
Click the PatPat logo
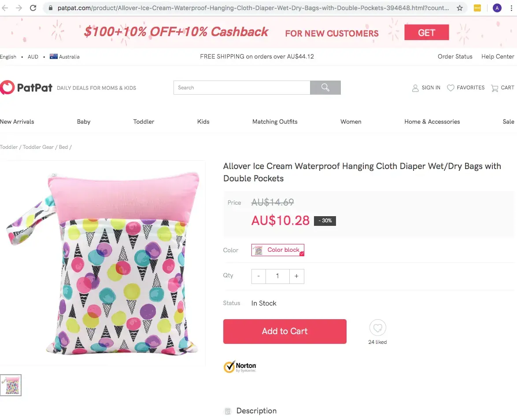pos(26,88)
